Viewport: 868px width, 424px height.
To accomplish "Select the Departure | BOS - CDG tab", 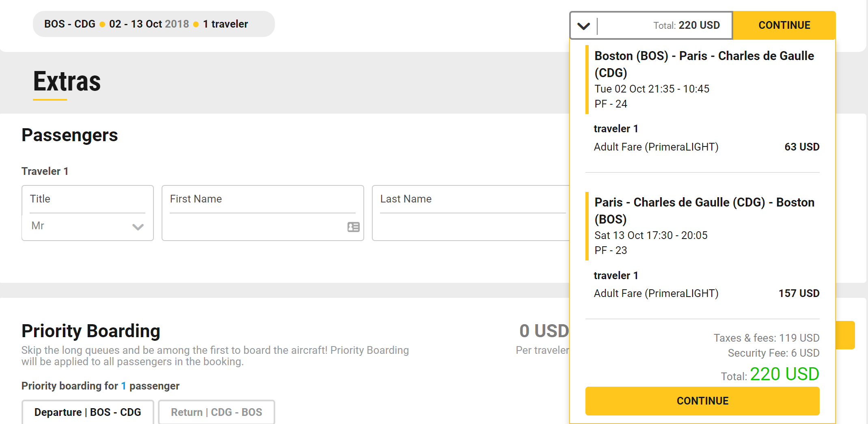I will pyautogui.click(x=88, y=412).
